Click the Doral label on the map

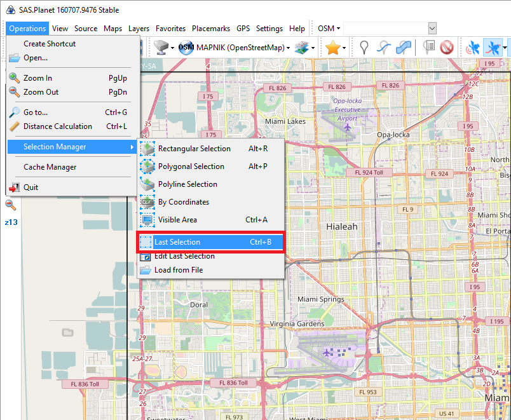[x=199, y=304]
